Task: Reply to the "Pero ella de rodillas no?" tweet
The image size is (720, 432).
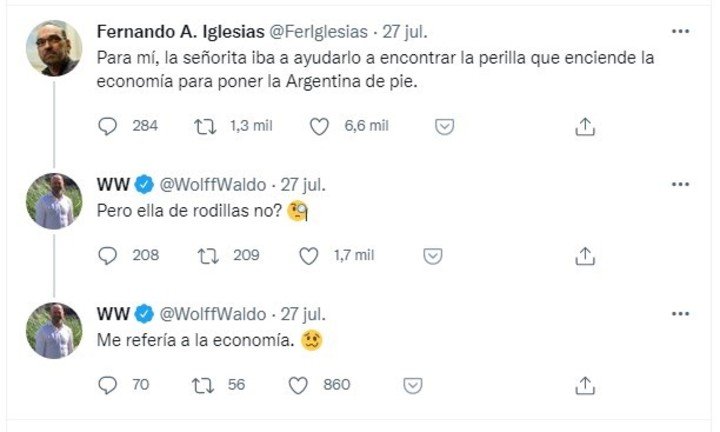Action: 108,256
